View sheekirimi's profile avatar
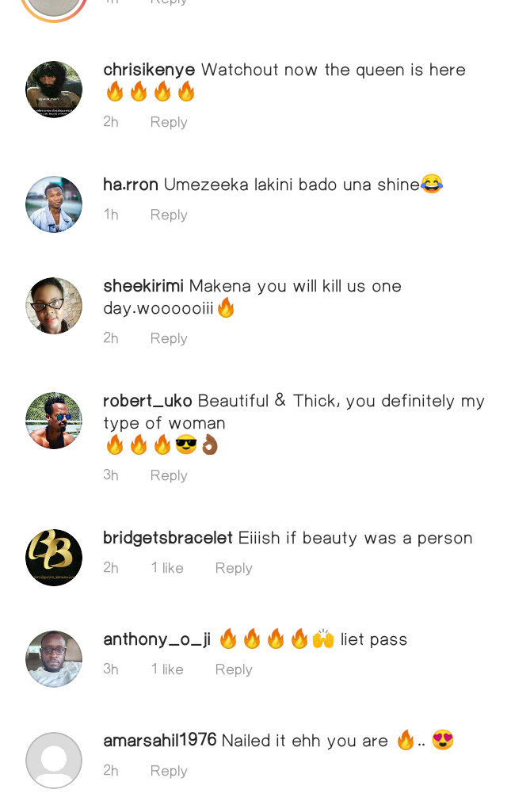The width and height of the screenshot is (511, 812). pos(54,306)
